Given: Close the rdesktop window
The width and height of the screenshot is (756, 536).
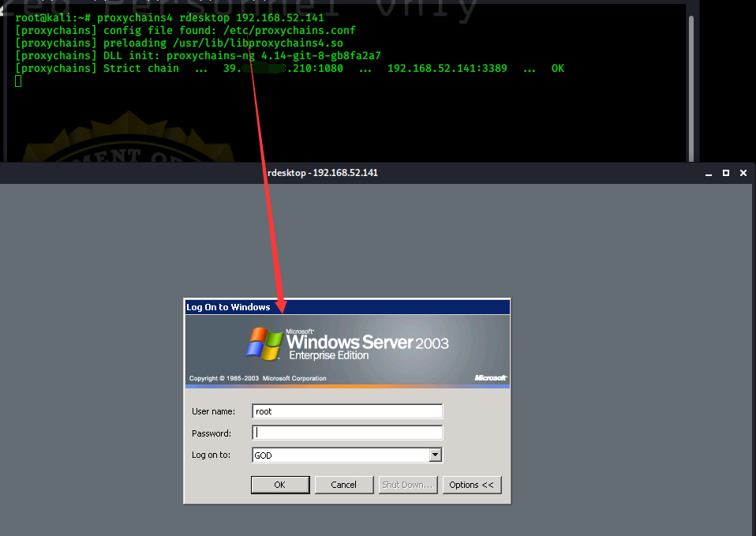Looking at the screenshot, I should pyautogui.click(x=743, y=173).
